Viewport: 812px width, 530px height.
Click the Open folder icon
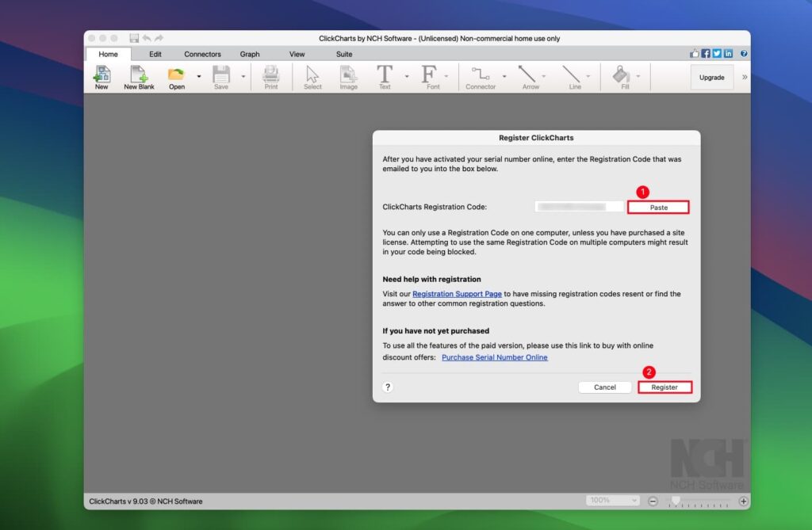coord(176,75)
